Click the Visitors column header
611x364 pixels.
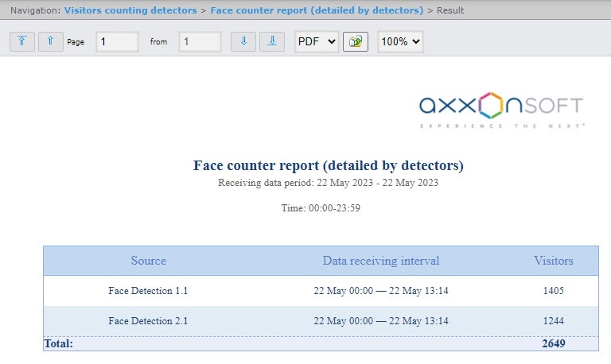pos(553,261)
